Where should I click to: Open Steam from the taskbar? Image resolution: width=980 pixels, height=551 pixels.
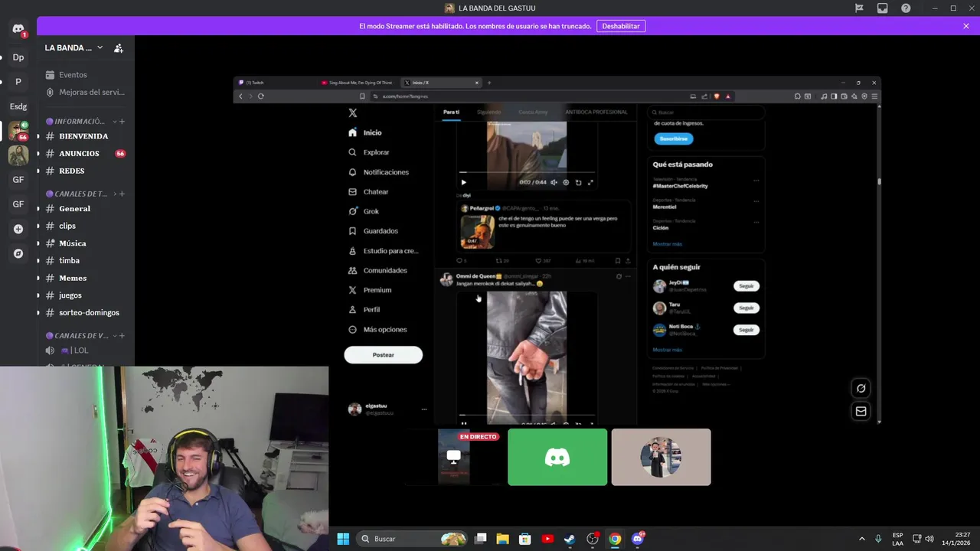coord(570,539)
